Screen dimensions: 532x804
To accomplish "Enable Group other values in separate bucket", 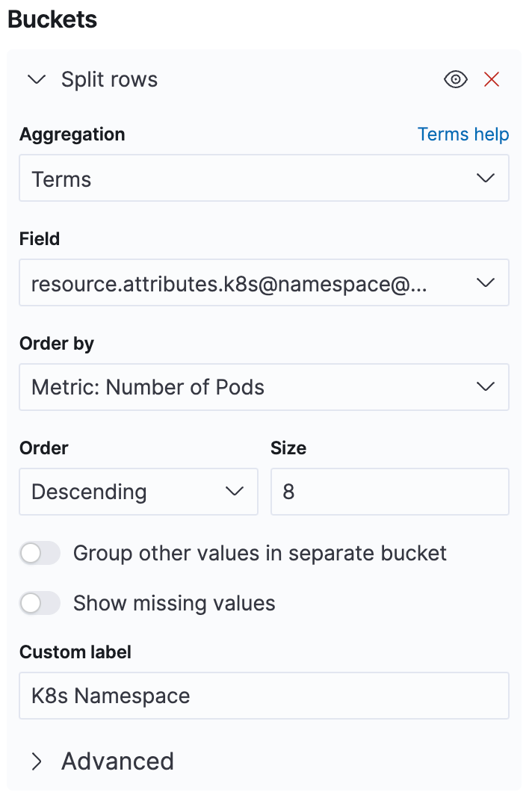I will pos(40,553).
